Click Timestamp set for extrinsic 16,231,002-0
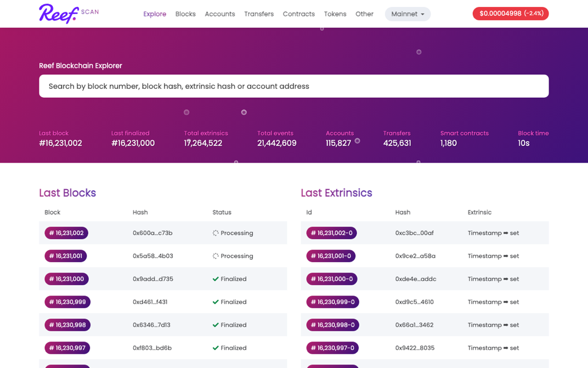The width and height of the screenshot is (588, 368). [x=493, y=233]
